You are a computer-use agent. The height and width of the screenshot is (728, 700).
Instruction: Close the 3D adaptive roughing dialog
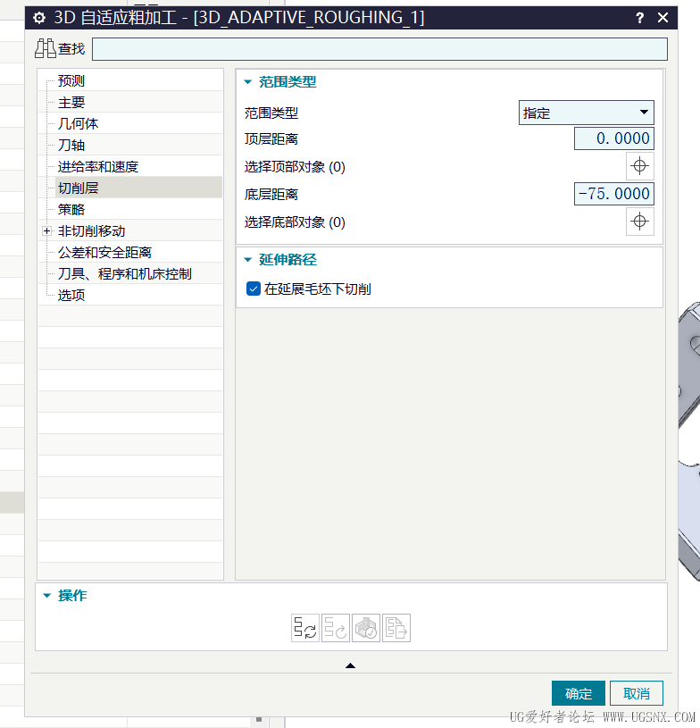pyautogui.click(x=662, y=18)
